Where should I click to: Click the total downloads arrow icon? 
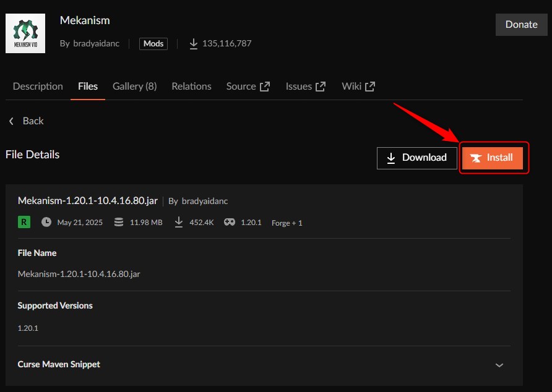click(193, 44)
